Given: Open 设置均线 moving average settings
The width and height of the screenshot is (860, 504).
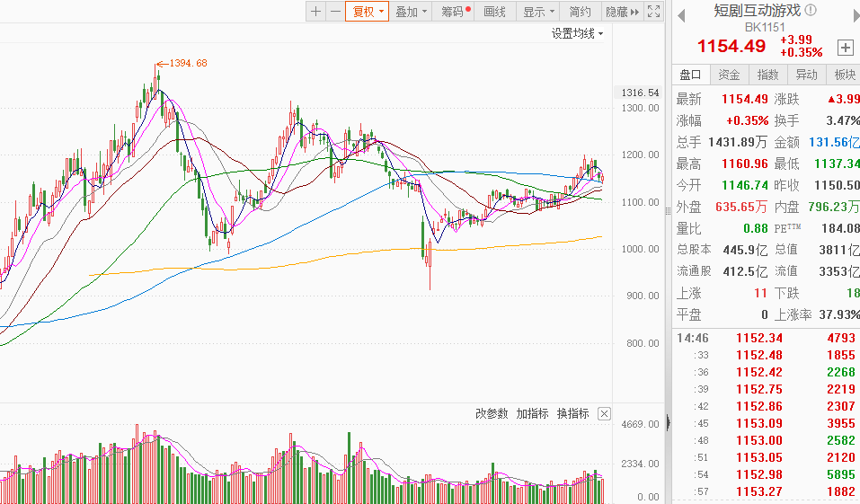Looking at the screenshot, I should (577, 33).
